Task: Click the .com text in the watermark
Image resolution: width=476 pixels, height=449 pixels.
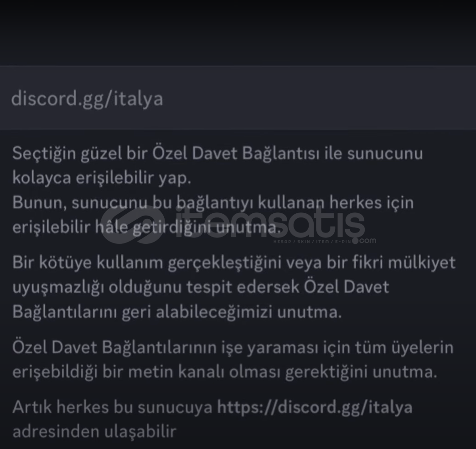Action: point(368,240)
